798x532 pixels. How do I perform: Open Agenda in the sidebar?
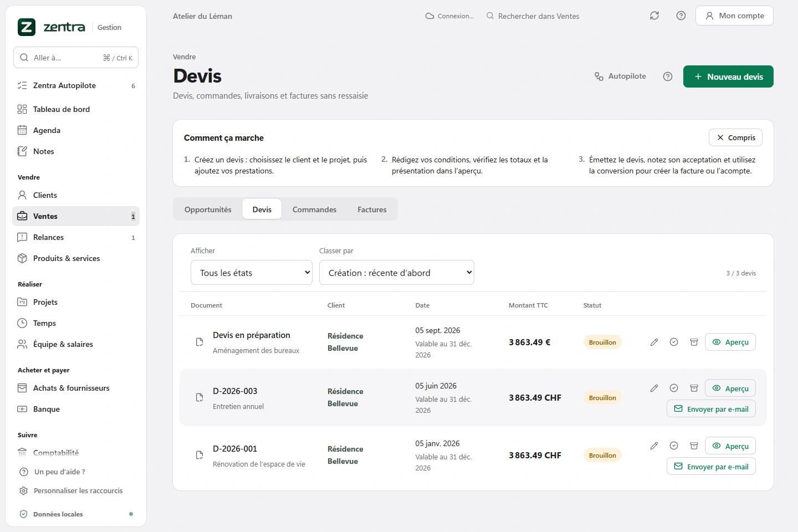coord(76,130)
